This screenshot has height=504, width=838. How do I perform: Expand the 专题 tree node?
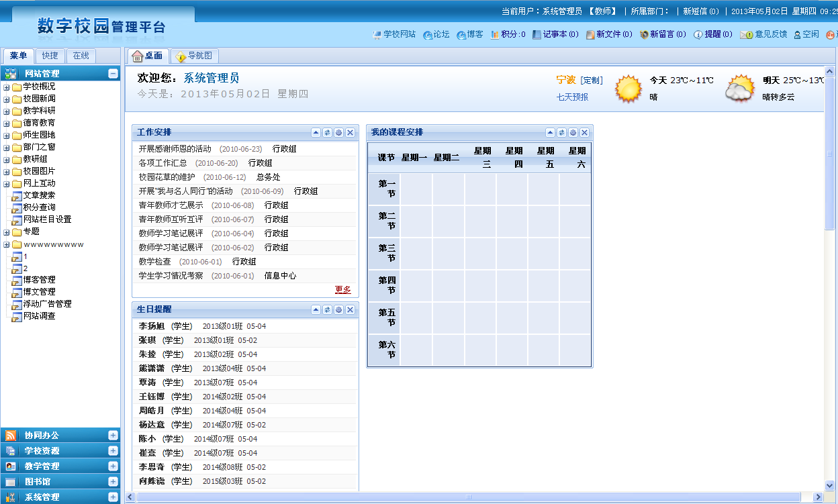coord(7,232)
